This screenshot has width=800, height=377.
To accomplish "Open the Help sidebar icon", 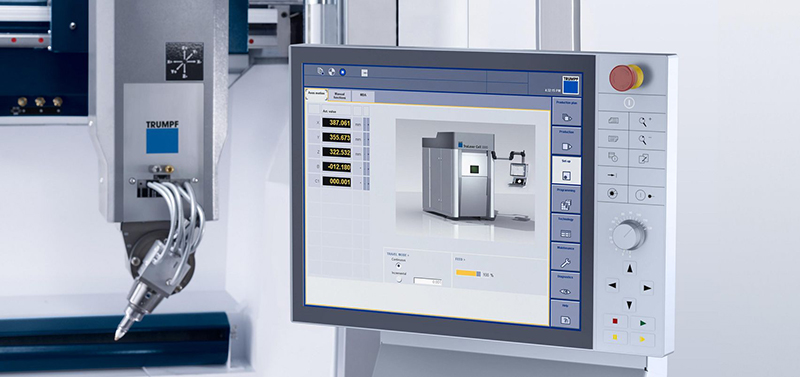I will [x=565, y=315].
